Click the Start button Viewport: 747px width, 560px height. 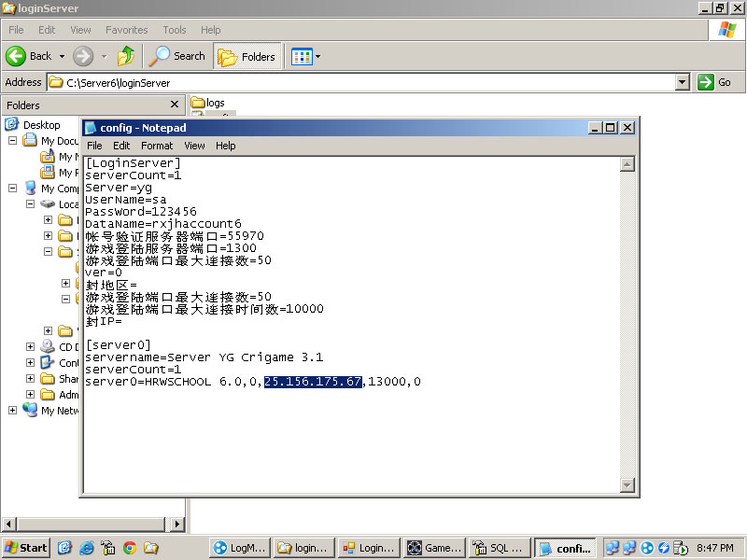[x=26, y=548]
